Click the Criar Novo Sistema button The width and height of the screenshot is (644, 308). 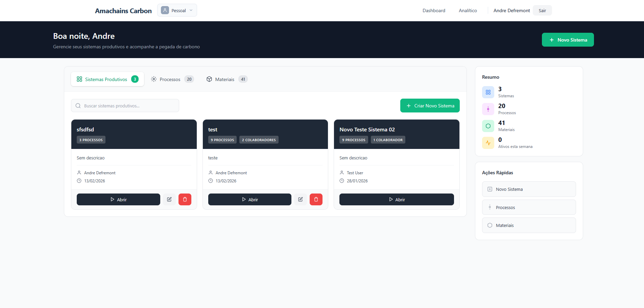(x=430, y=106)
